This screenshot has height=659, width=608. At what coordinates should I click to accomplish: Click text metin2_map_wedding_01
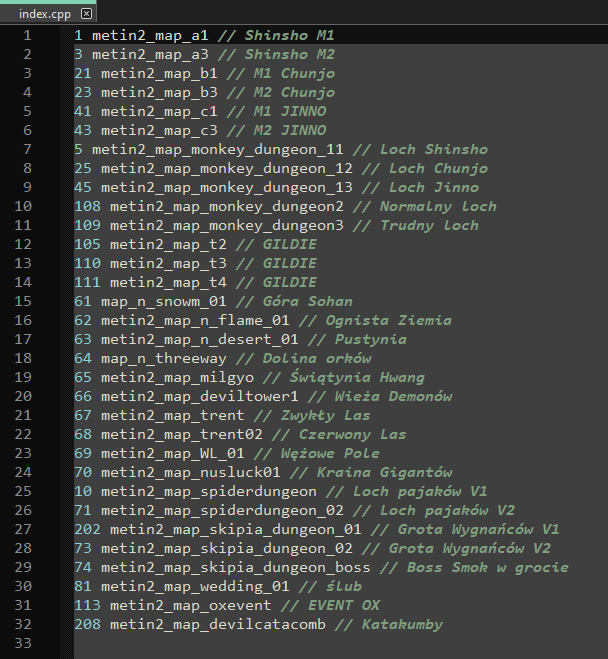point(195,587)
